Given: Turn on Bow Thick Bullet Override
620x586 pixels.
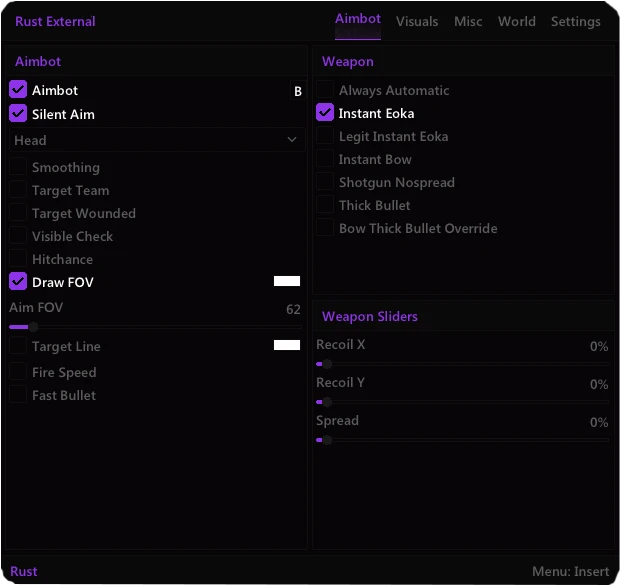Looking at the screenshot, I should [325, 227].
